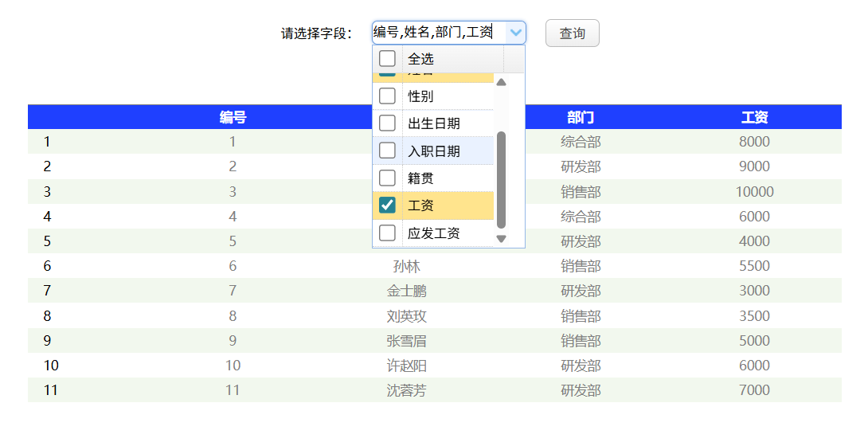The image size is (868, 446).
Task: Click the dropdown list scroll-down arrow
Action: [502, 239]
